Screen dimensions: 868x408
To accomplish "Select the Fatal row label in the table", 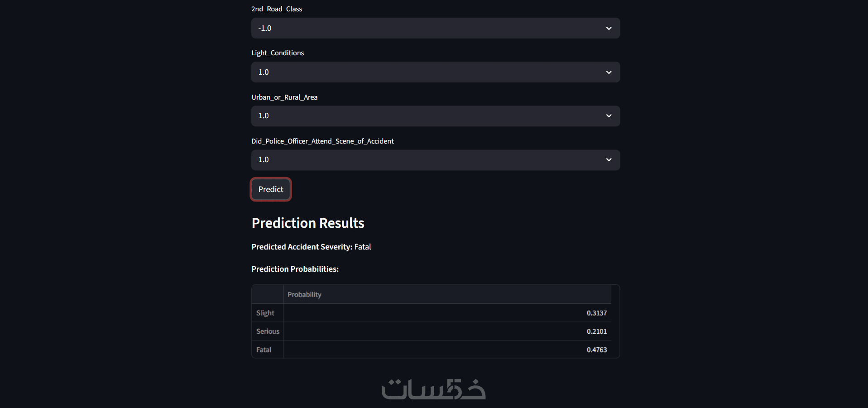I will click(264, 350).
